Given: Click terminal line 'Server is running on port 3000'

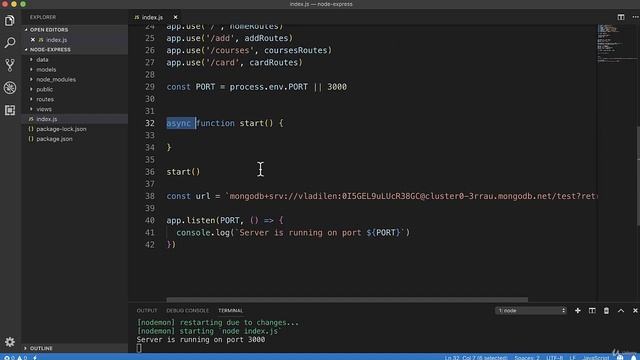Looking at the screenshot, I should point(201,340).
